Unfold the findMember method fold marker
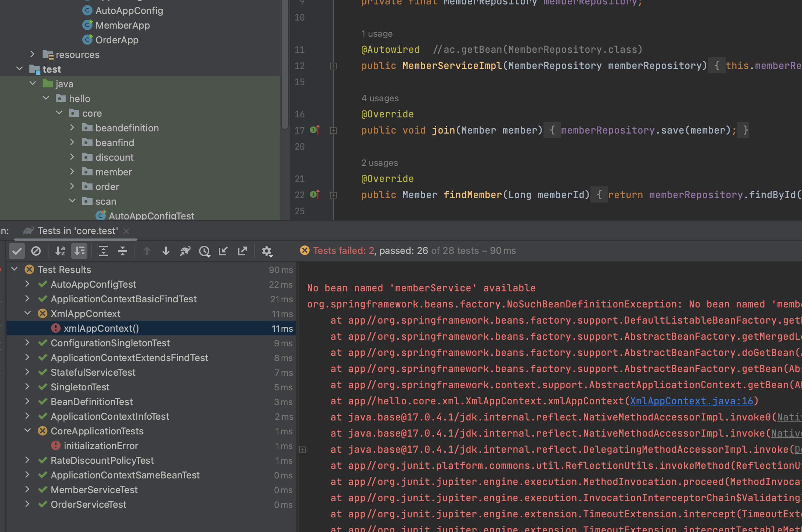This screenshot has width=802, height=532. tap(333, 195)
